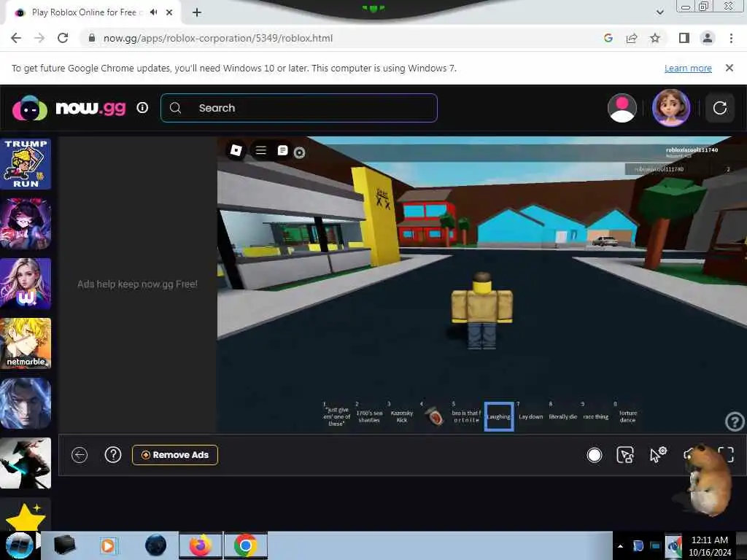747x560 pixels.
Task: Open help in the bottom control bar
Action: tap(113, 455)
